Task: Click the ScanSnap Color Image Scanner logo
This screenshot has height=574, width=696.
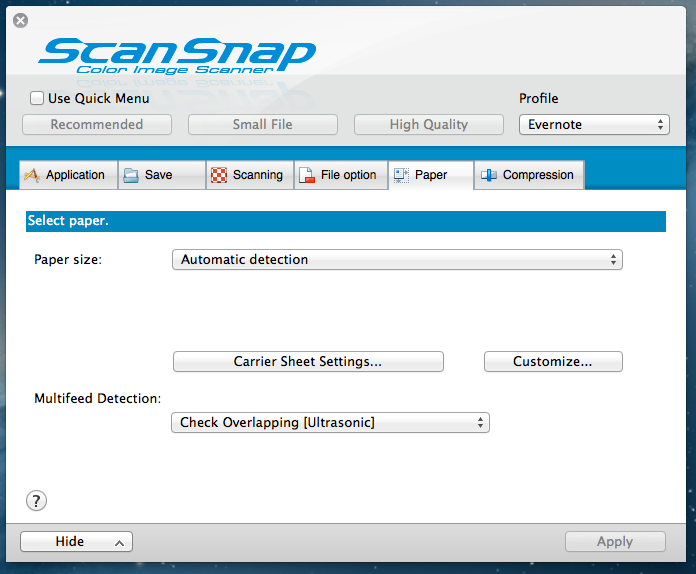Action: [x=177, y=56]
